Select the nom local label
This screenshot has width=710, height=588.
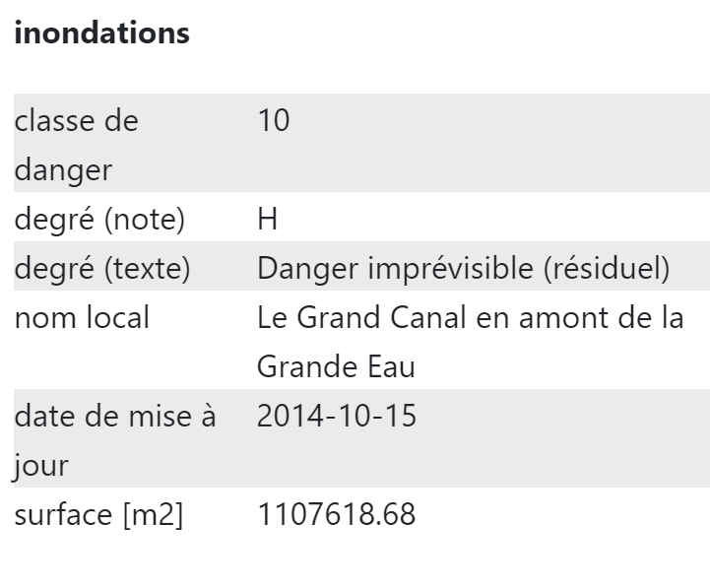point(82,317)
